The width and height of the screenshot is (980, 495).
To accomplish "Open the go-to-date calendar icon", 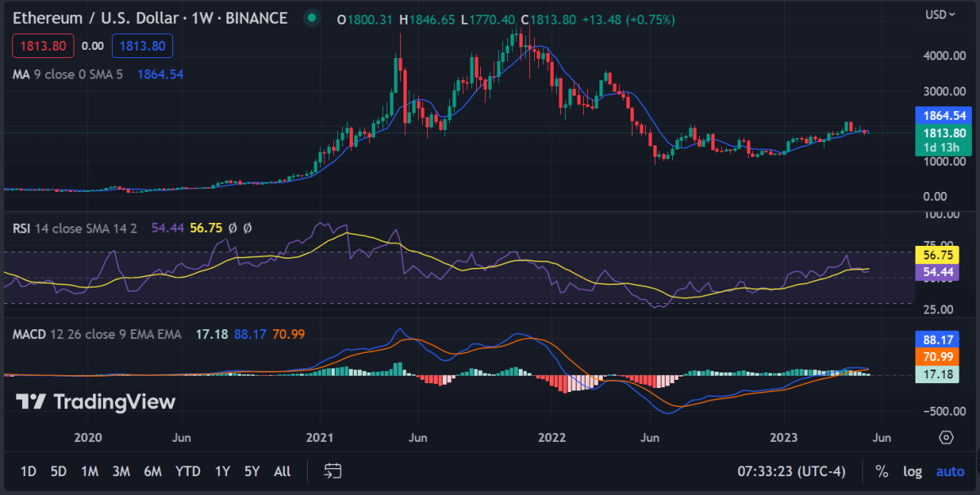I will [332, 470].
